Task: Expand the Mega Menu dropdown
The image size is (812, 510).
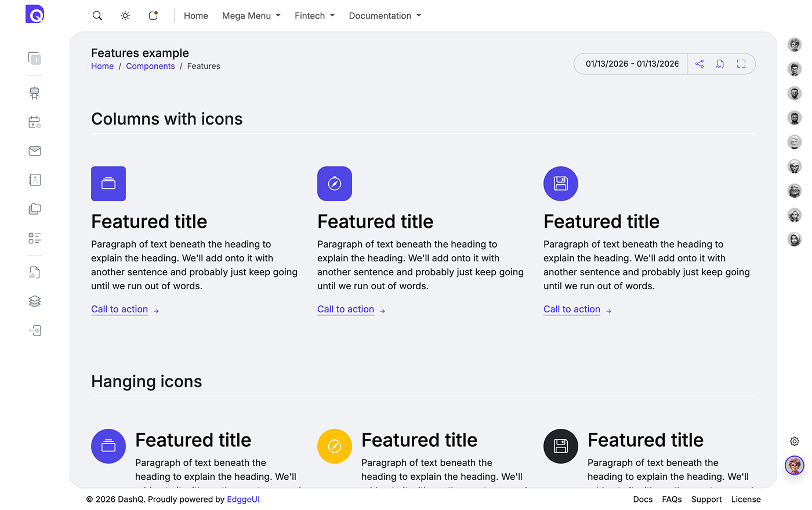Action: [x=251, y=16]
